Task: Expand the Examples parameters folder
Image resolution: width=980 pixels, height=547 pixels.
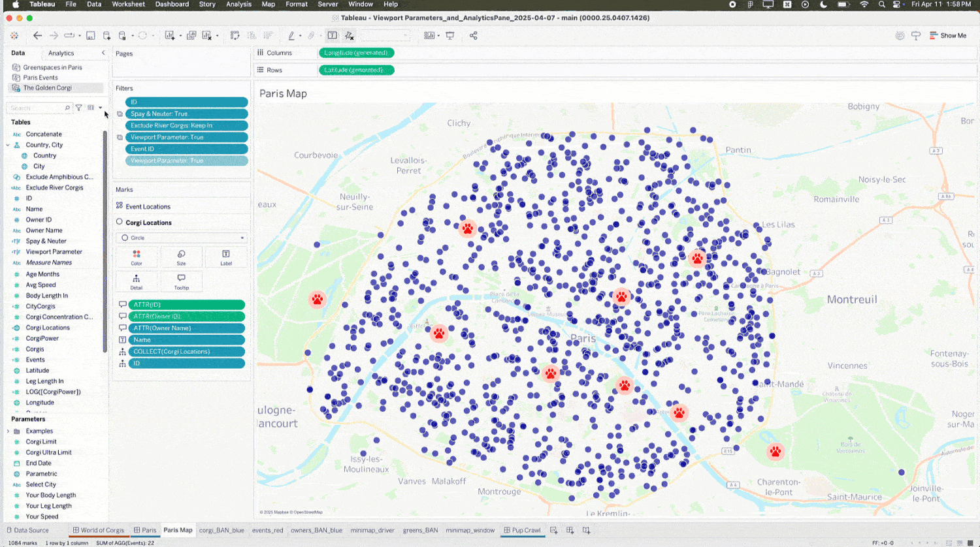Action: 8,431
